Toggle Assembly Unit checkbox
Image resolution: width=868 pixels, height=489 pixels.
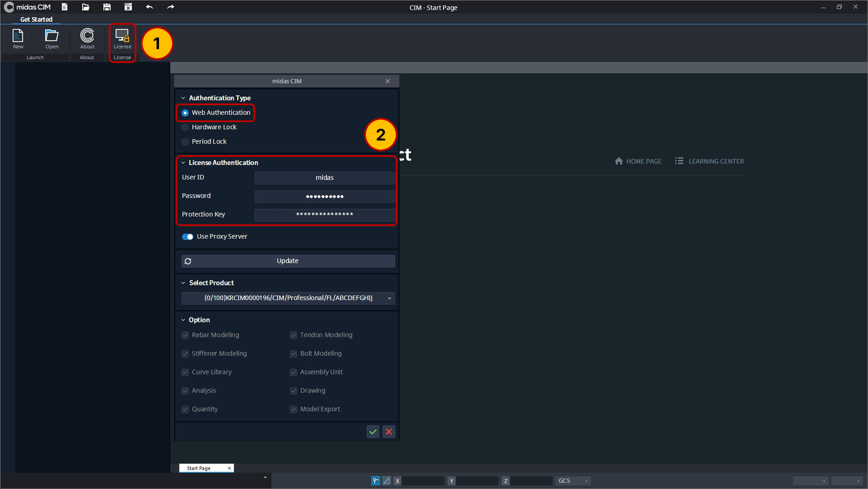coord(294,373)
